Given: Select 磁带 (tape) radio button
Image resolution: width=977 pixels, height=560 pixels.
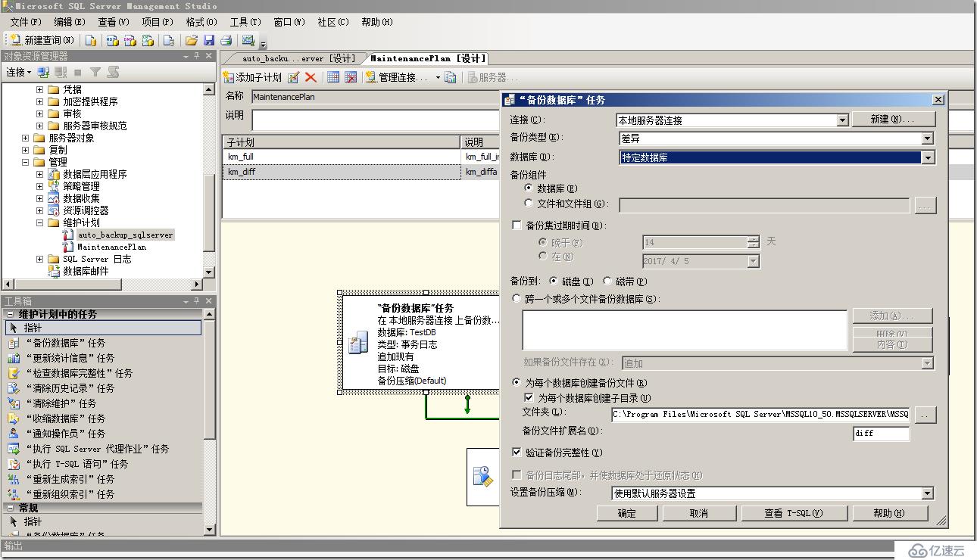Looking at the screenshot, I should pos(607,281).
